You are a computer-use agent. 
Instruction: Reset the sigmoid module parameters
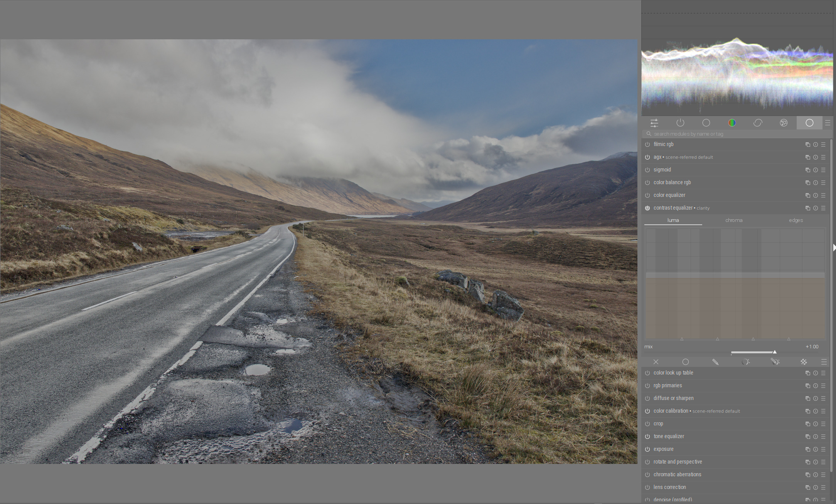pos(816,170)
